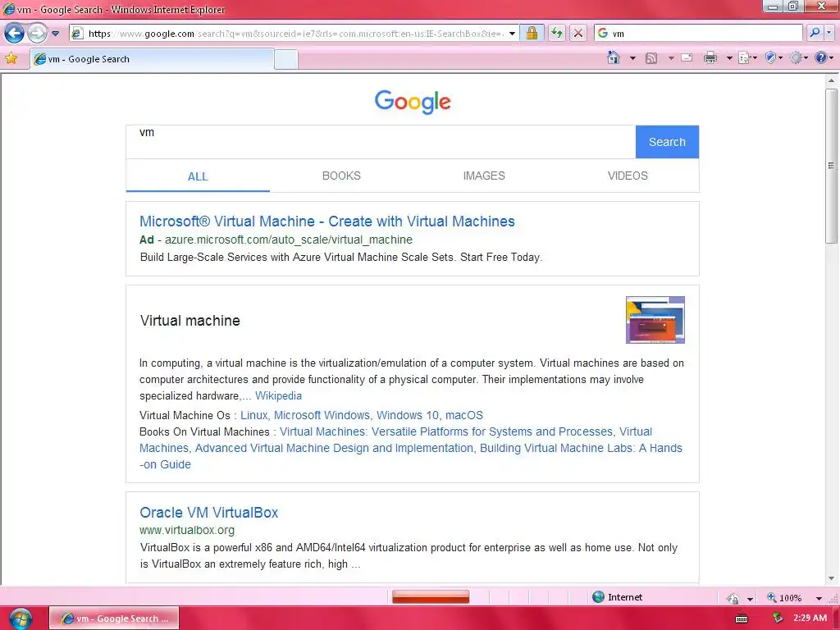Click vm - Google Search taskbar button
The height and width of the screenshot is (630, 840).
pos(114,619)
